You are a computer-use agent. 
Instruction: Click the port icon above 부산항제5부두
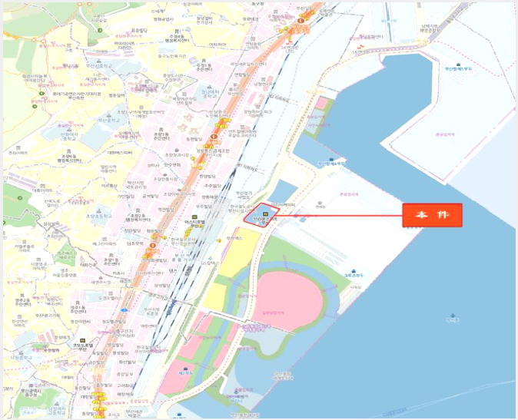point(458,64)
